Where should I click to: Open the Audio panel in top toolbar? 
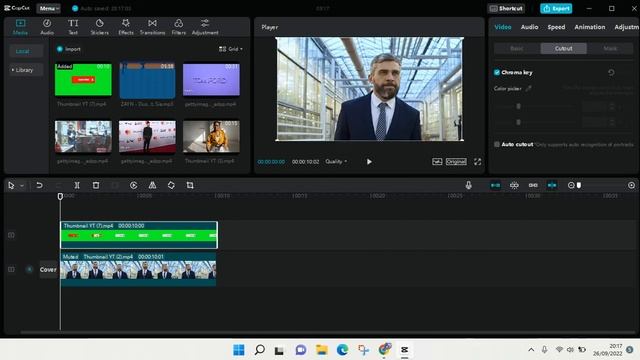coord(47,27)
